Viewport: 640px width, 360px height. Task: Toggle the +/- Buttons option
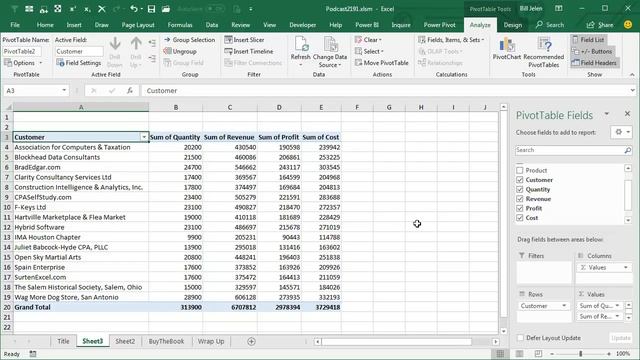pos(592,51)
